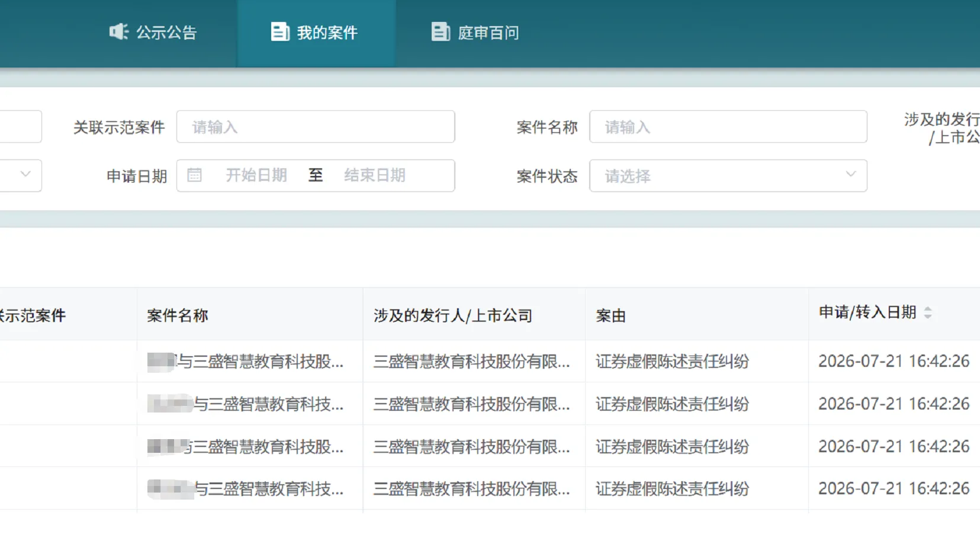Click the third row's 三盛智慧教育科技股份有限... company cell
980x534 pixels.
[471, 446]
